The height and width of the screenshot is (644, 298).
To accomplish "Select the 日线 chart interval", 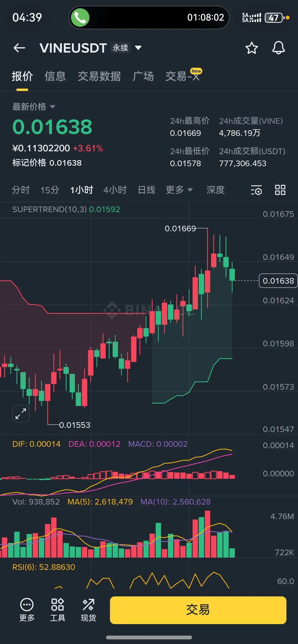I will [146, 190].
